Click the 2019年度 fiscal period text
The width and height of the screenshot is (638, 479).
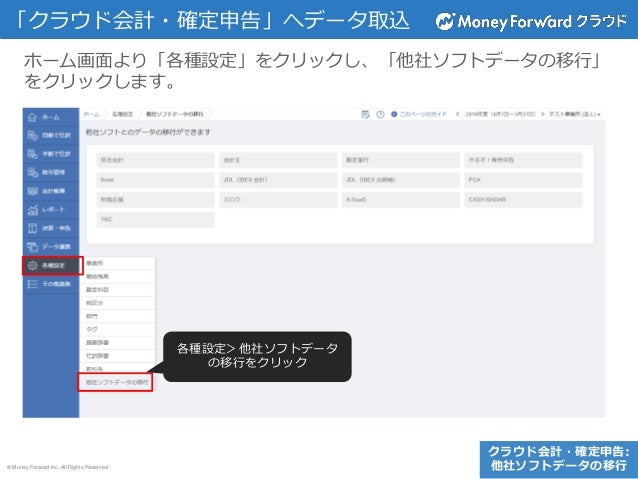pyautogui.click(x=500, y=114)
